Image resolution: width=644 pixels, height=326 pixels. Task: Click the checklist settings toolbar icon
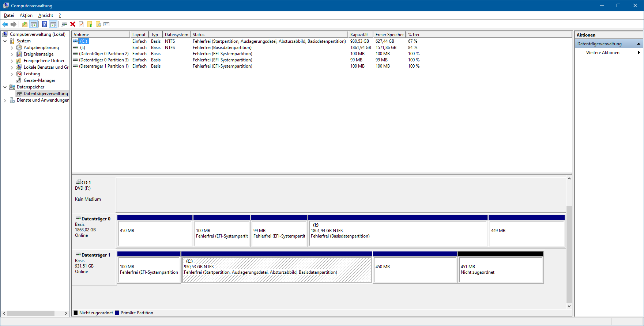coord(106,24)
